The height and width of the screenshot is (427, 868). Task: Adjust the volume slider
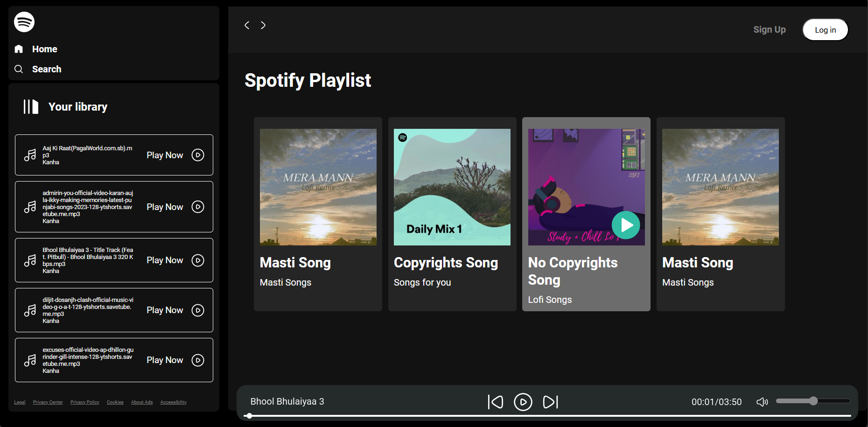tap(813, 401)
